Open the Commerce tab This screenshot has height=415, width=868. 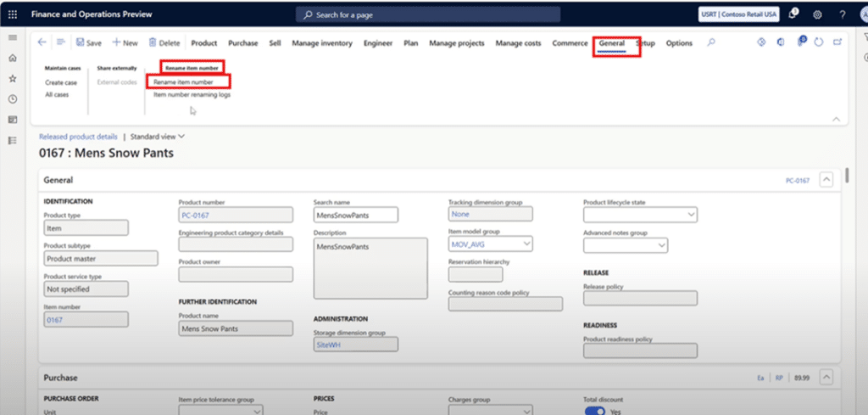pos(570,43)
